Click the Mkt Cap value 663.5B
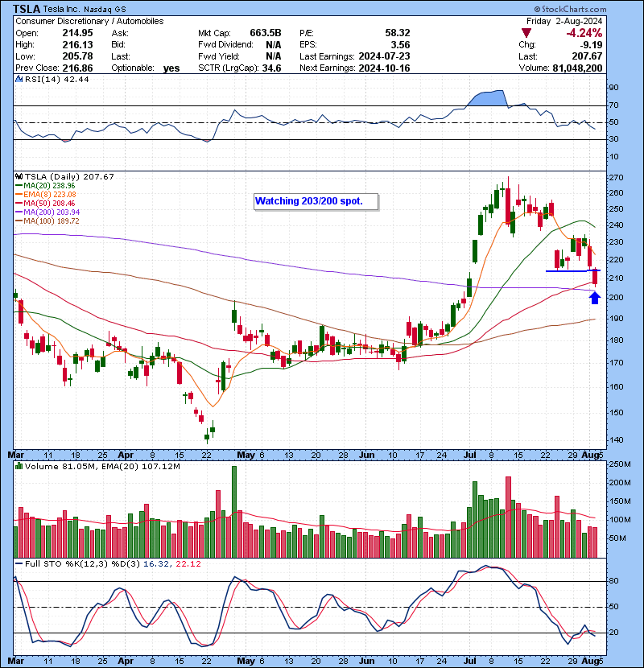The height and width of the screenshot is (668, 644). coord(266,33)
